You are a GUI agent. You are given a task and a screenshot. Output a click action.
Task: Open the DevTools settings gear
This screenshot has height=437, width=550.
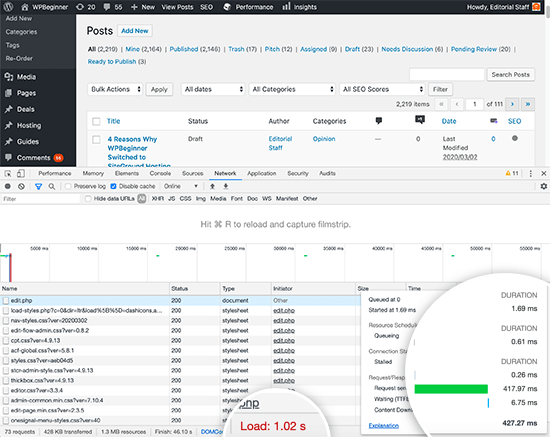[x=543, y=186]
